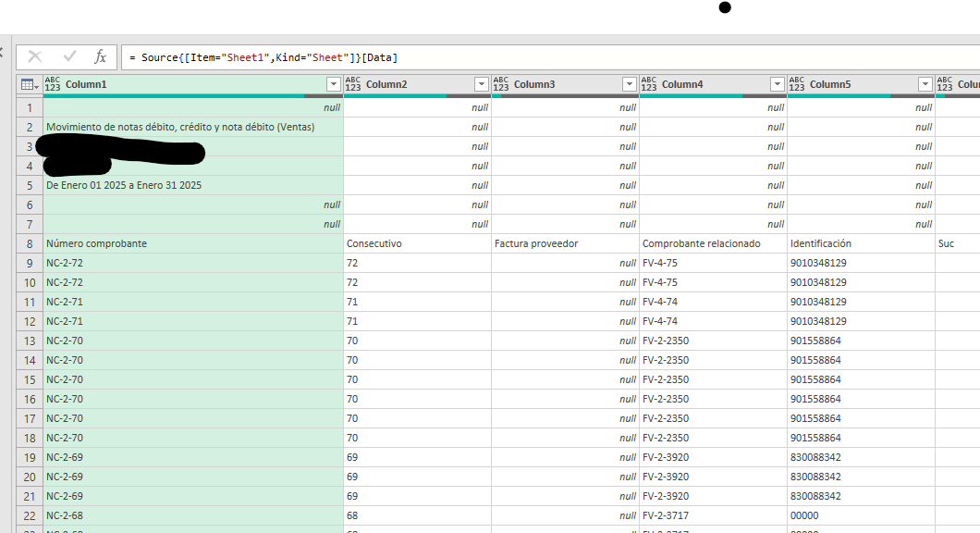
Task: Open the filter dropdown for Column1
Action: [x=333, y=84]
